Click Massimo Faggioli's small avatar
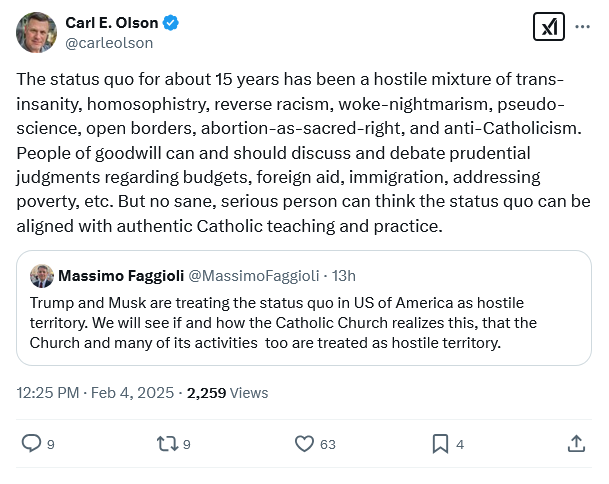The image size is (609, 484). 42,275
